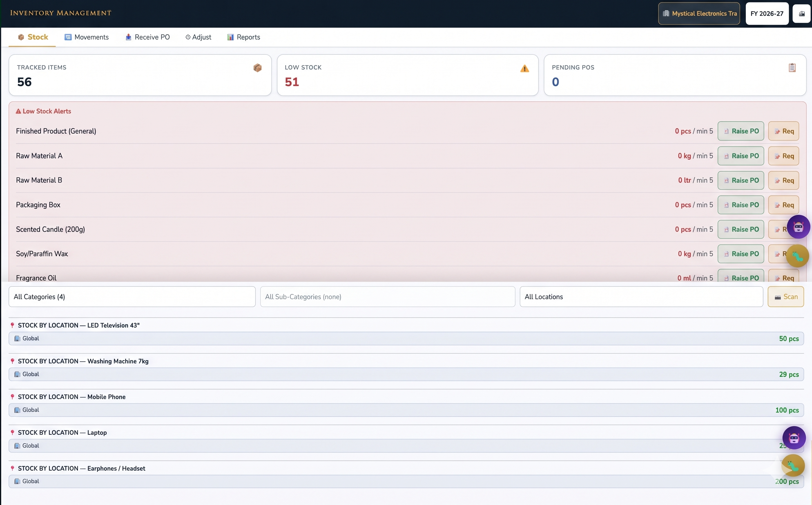Image resolution: width=812 pixels, height=505 pixels.
Task: Click the Tracked Items box icon
Action: tap(257, 68)
